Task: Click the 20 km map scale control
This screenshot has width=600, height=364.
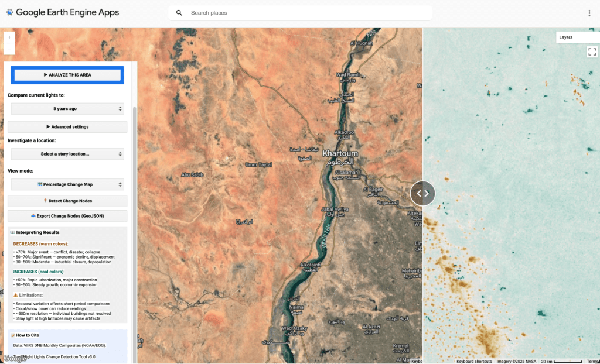Action: [x=562, y=361]
